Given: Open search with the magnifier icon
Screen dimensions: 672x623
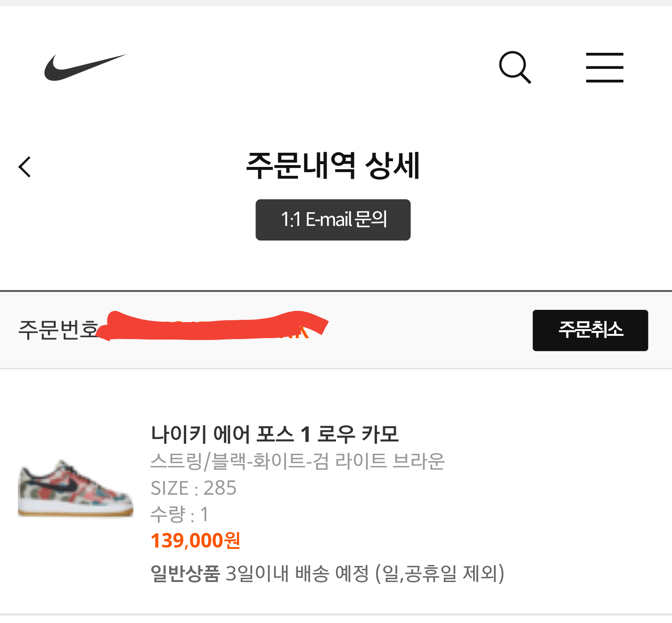Looking at the screenshot, I should [x=515, y=67].
